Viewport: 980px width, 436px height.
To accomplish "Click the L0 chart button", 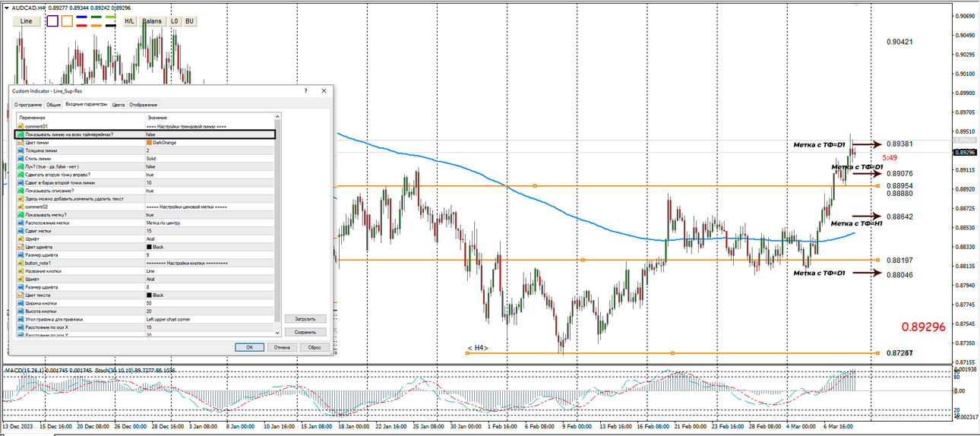I will (175, 21).
